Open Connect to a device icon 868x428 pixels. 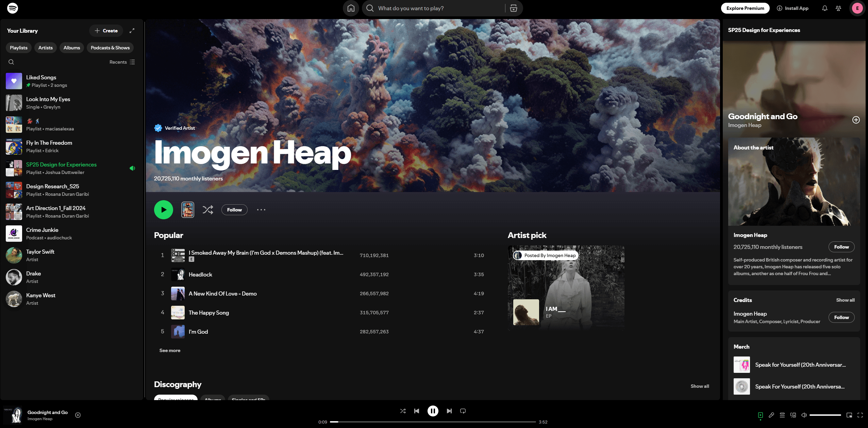coord(793,415)
